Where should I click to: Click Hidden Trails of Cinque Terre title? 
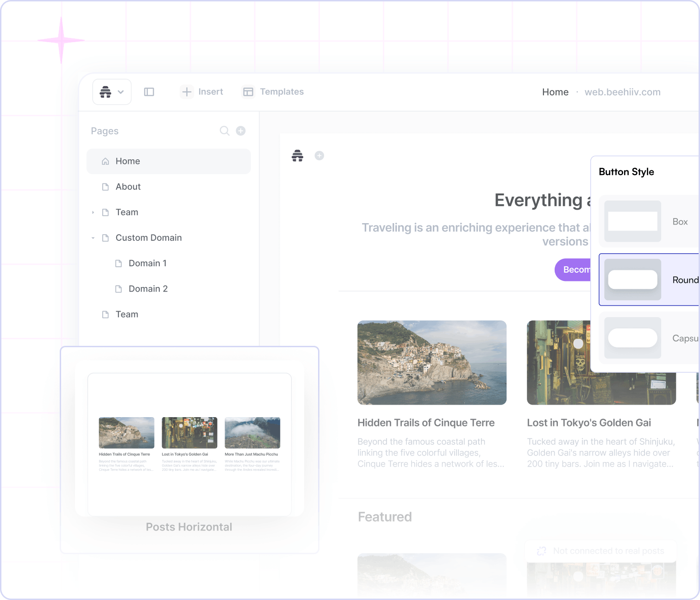coord(426,423)
